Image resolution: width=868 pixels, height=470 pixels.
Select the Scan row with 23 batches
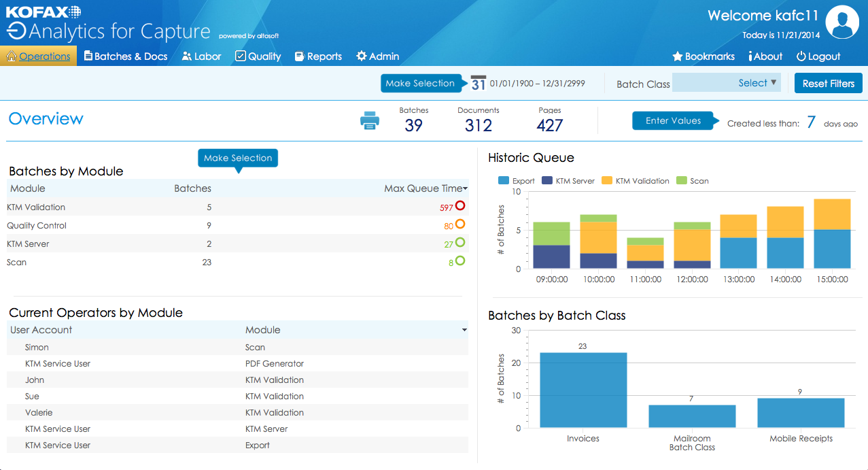[x=237, y=262]
